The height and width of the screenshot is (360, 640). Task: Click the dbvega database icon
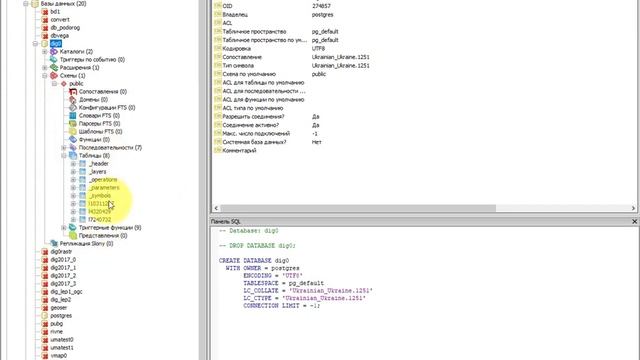pyautogui.click(x=45, y=36)
